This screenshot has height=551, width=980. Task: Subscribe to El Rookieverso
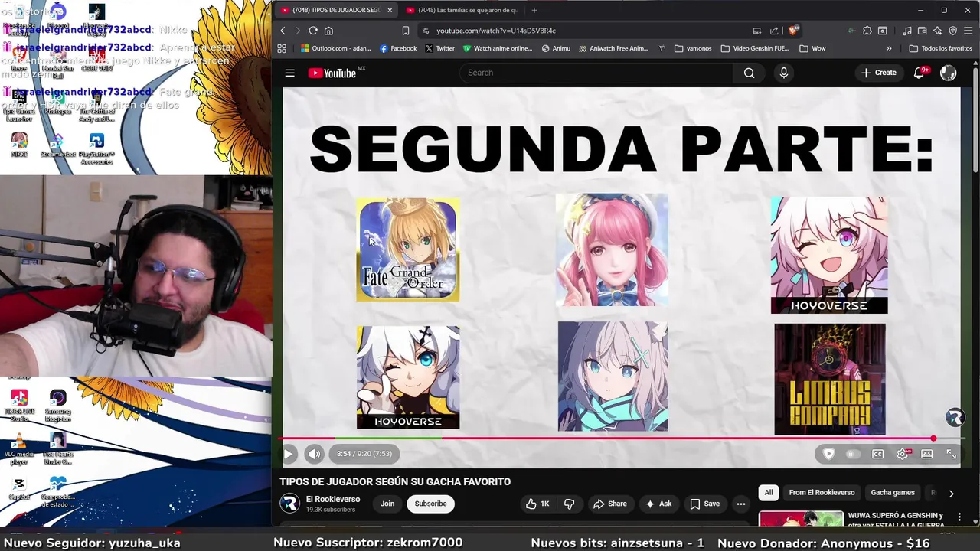pos(430,504)
